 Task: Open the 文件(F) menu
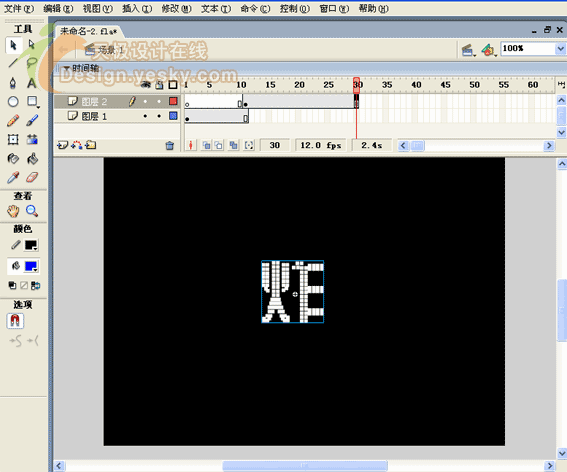pyautogui.click(x=19, y=8)
